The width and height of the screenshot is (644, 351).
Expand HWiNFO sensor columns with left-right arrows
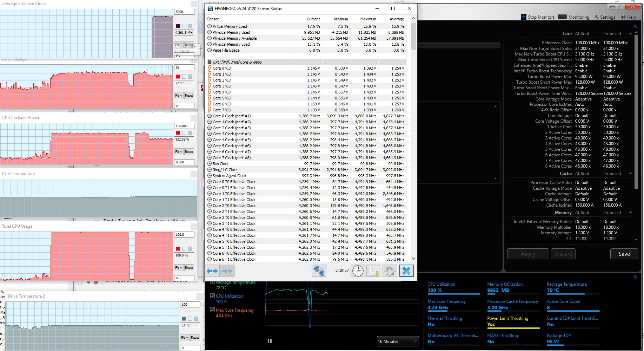click(x=212, y=271)
